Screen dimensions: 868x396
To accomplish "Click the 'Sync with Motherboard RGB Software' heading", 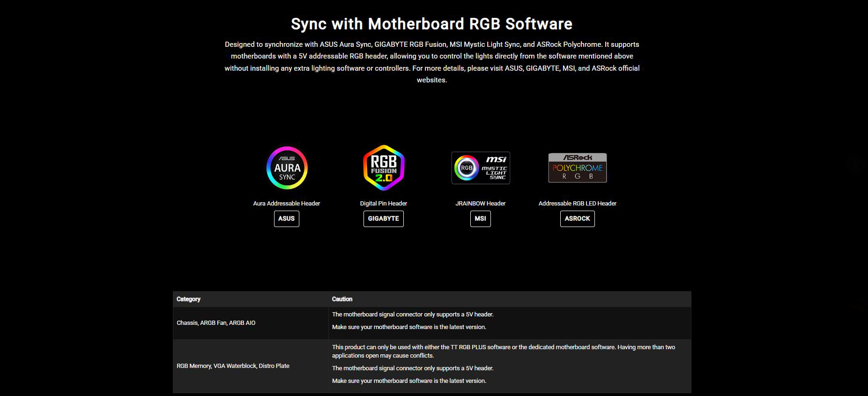I will pyautogui.click(x=432, y=24).
